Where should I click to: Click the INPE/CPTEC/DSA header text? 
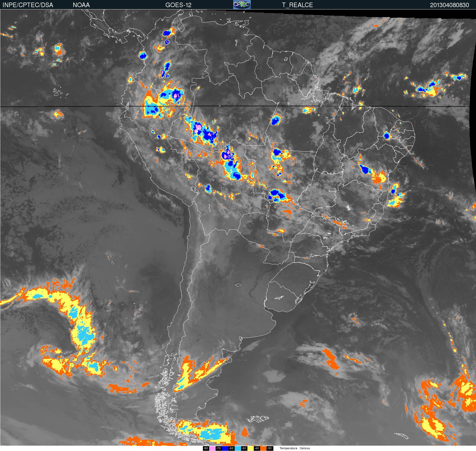pos(28,5)
